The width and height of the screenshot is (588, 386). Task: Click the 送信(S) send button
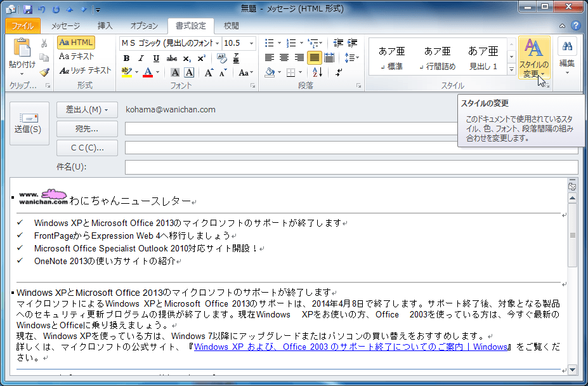[29, 123]
